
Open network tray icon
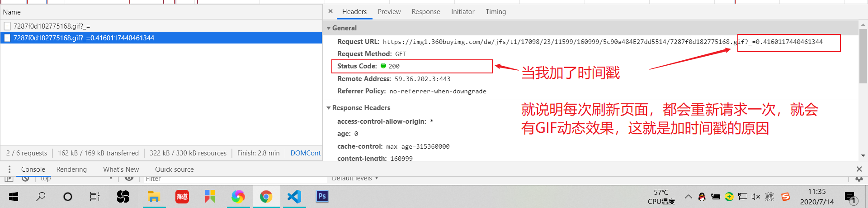tap(742, 197)
